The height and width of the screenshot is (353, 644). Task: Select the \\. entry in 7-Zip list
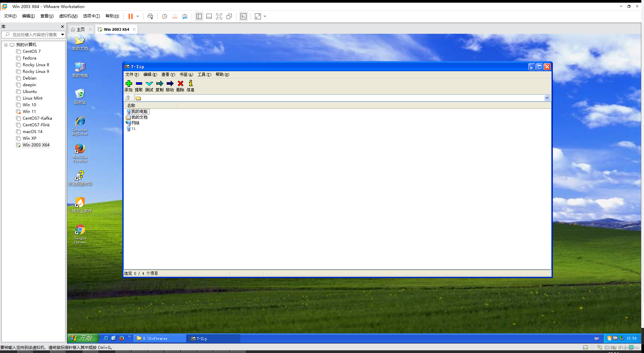tap(131, 129)
